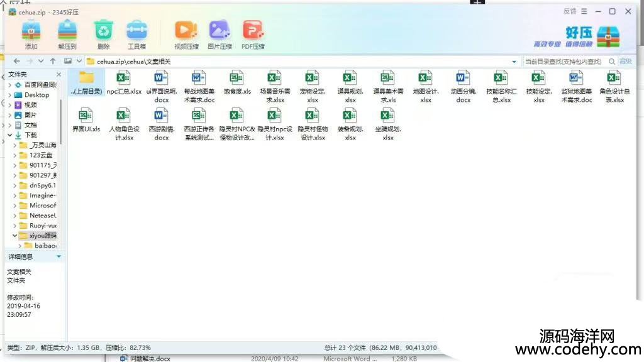
Task: Collapse the 下载 tree node
Action: (10, 135)
